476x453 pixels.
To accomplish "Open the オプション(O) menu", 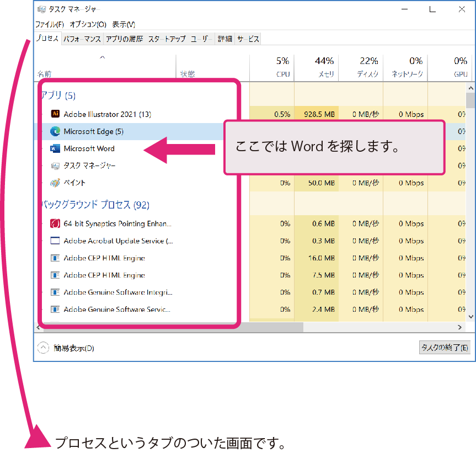I will coord(88,24).
